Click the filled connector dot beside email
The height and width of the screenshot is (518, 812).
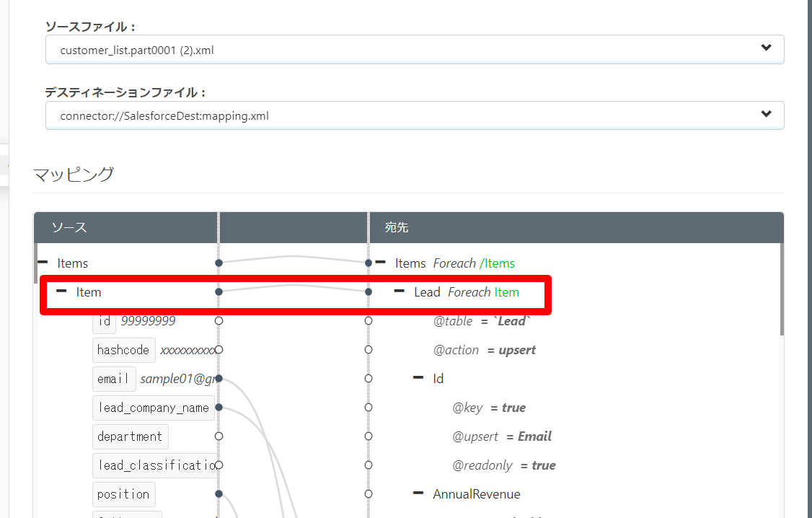(219, 379)
